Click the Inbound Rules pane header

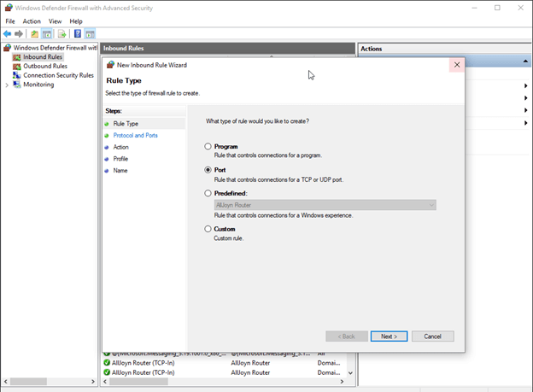click(227, 49)
